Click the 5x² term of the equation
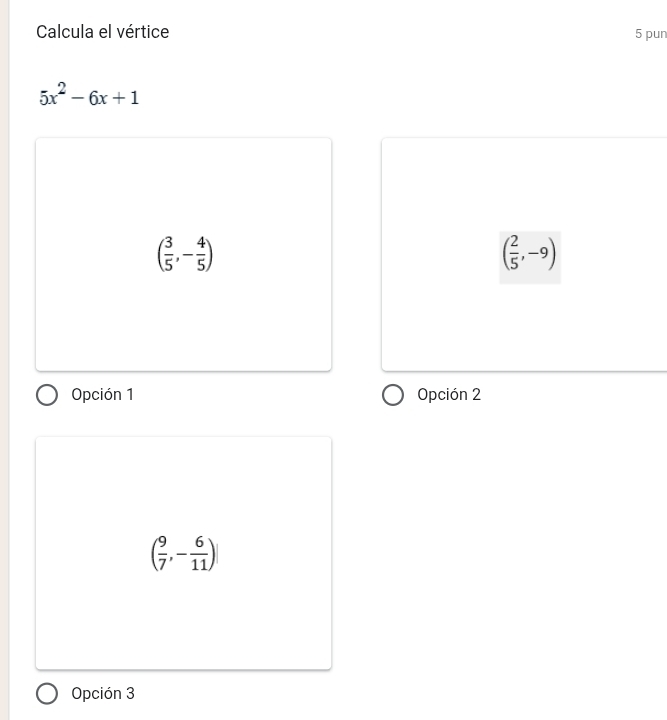 click(x=54, y=96)
